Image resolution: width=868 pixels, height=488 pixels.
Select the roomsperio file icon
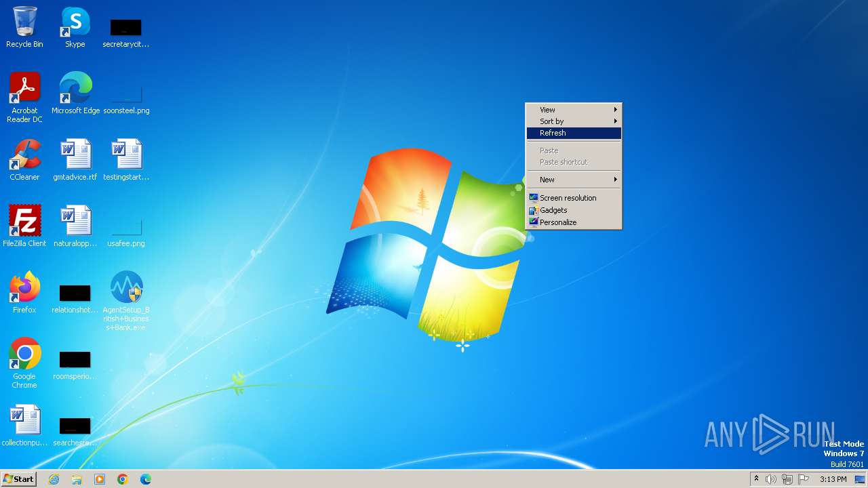(75, 366)
